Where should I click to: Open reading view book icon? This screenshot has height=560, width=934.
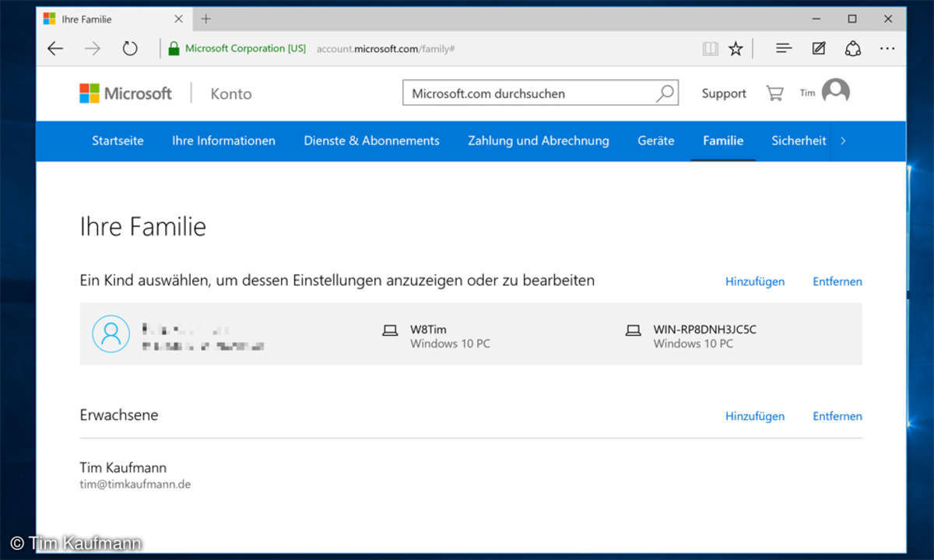point(710,48)
